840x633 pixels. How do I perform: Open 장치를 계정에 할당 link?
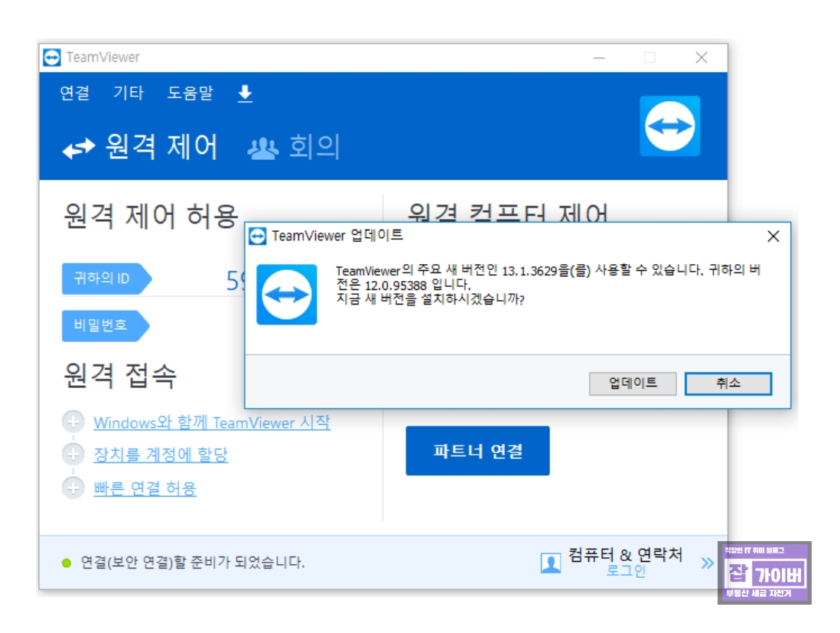pyautogui.click(x=161, y=455)
